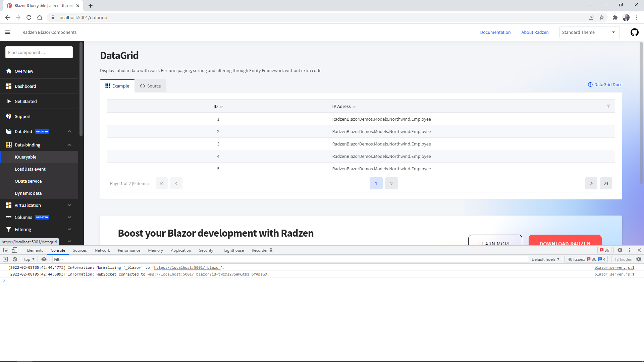Open the Performance DevTools tab

coord(129,250)
